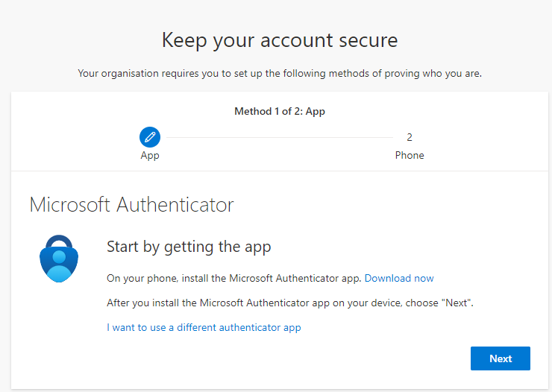Image resolution: width=552 pixels, height=392 pixels.
Task: Select the App step label
Action: pos(150,156)
